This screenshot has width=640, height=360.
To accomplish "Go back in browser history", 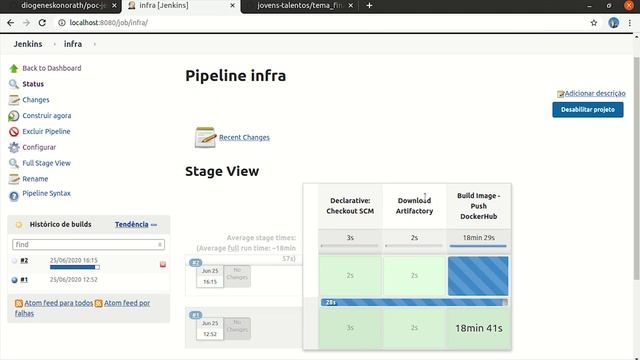I will (x=11, y=22).
